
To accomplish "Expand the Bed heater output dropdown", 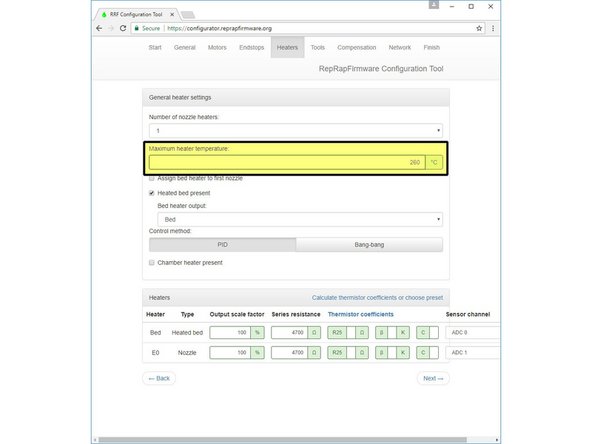I will point(300,219).
